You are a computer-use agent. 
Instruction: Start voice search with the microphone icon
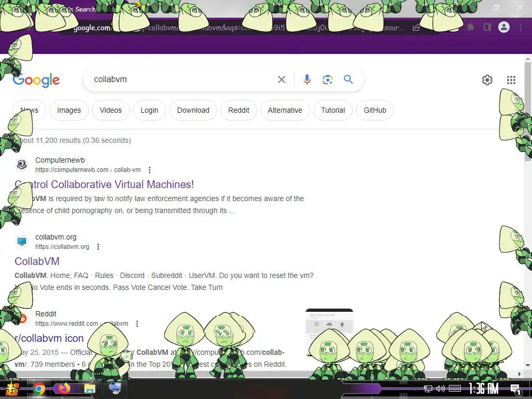point(307,79)
